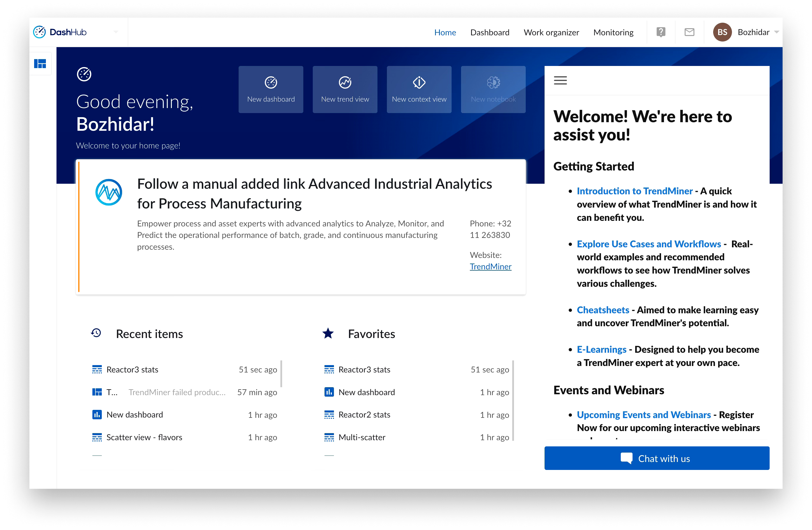Click the home layout sidebar icon

[x=40, y=64]
